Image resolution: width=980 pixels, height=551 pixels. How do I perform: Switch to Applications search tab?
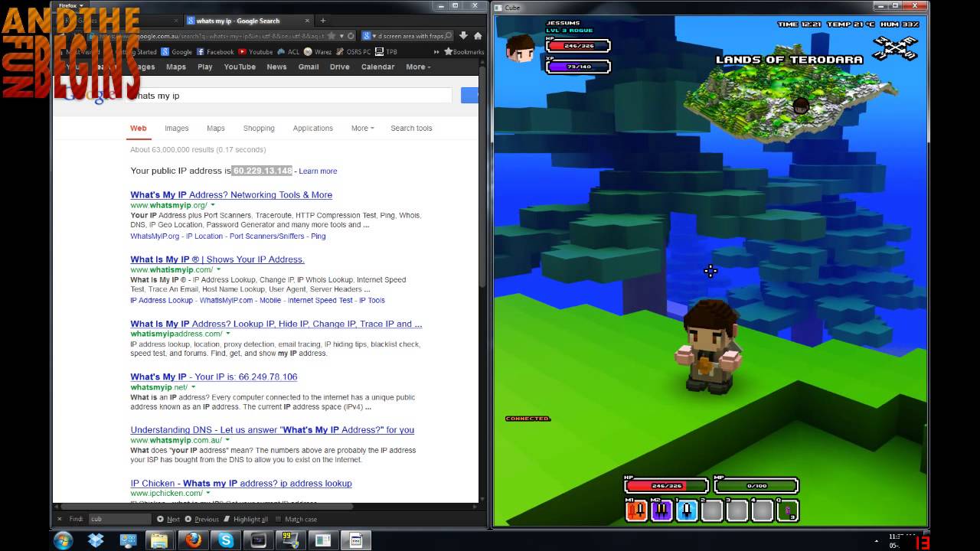click(312, 129)
